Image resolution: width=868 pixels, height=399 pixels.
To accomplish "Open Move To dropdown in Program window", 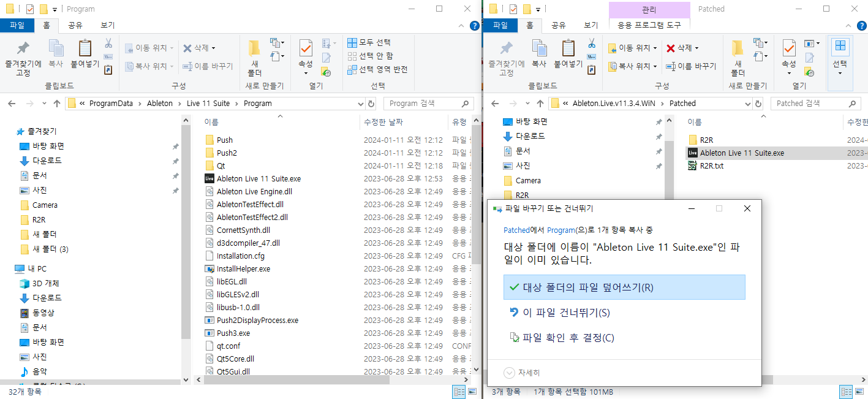I will point(149,48).
